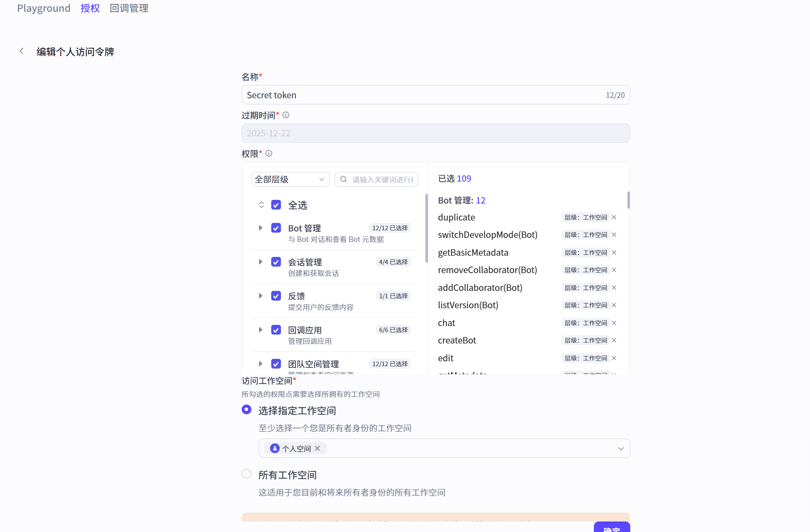Click the 12/12 已选择 badge for Bot 管理
This screenshot has height=532, width=810.
[390, 228]
